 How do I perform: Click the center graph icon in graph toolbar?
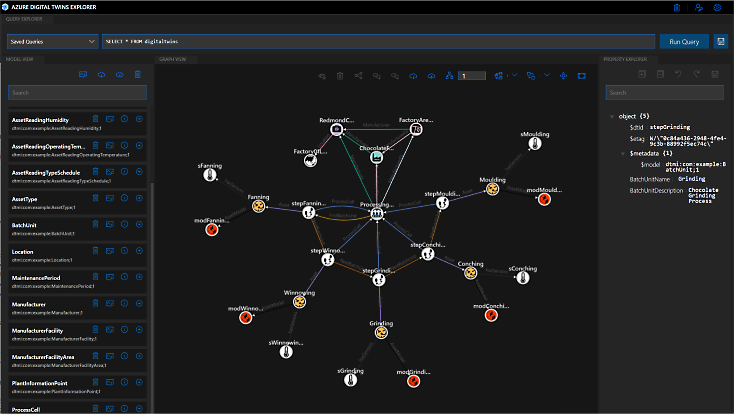(x=563, y=75)
